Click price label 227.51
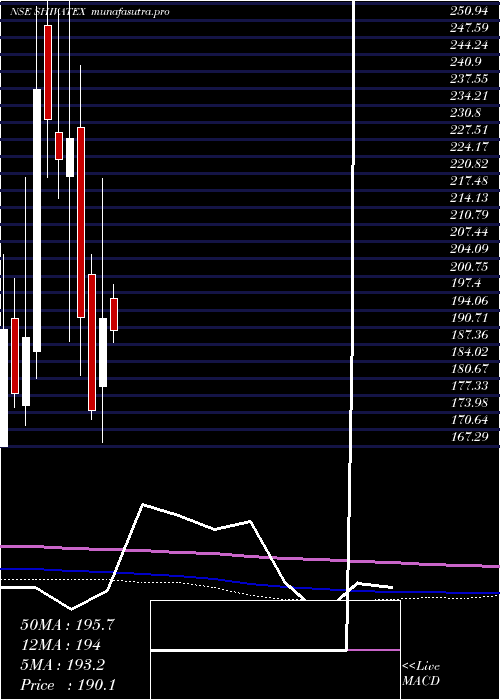This screenshot has height=700, width=500. (469, 129)
